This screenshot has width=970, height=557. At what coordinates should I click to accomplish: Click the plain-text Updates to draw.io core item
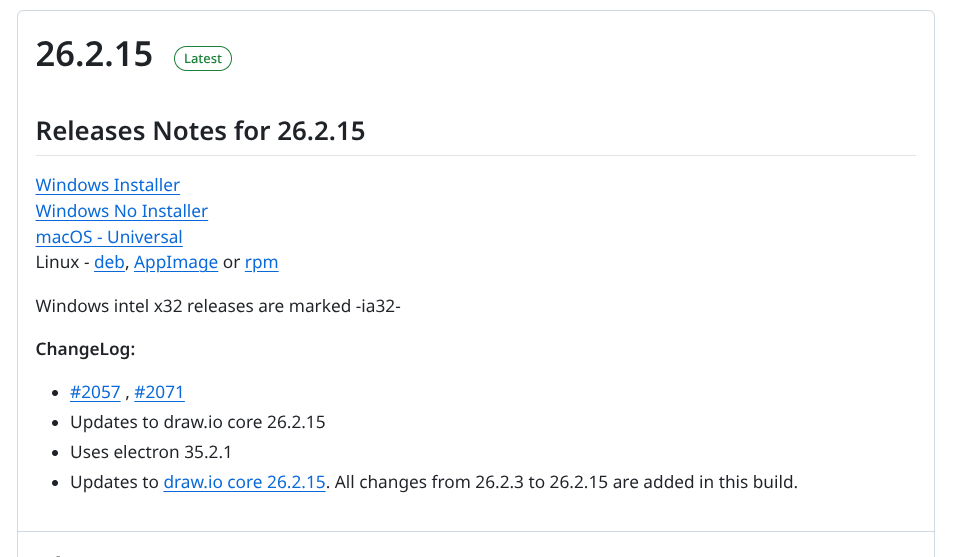click(x=197, y=422)
